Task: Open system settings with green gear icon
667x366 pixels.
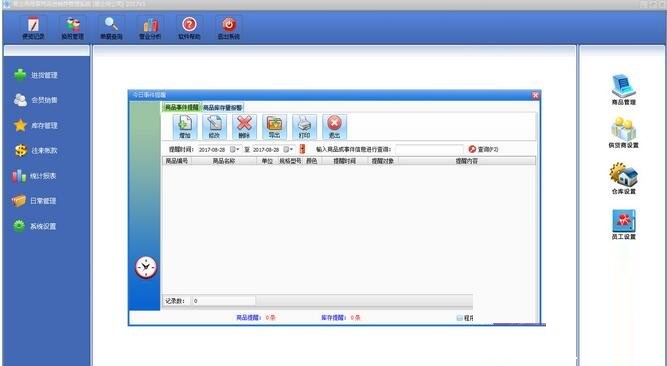Action: coord(34,226)
